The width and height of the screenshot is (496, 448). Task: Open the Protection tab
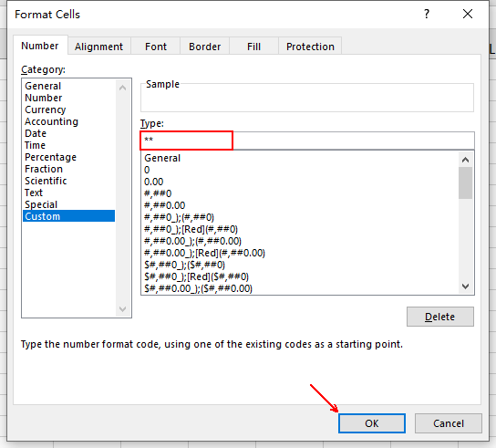310,47
